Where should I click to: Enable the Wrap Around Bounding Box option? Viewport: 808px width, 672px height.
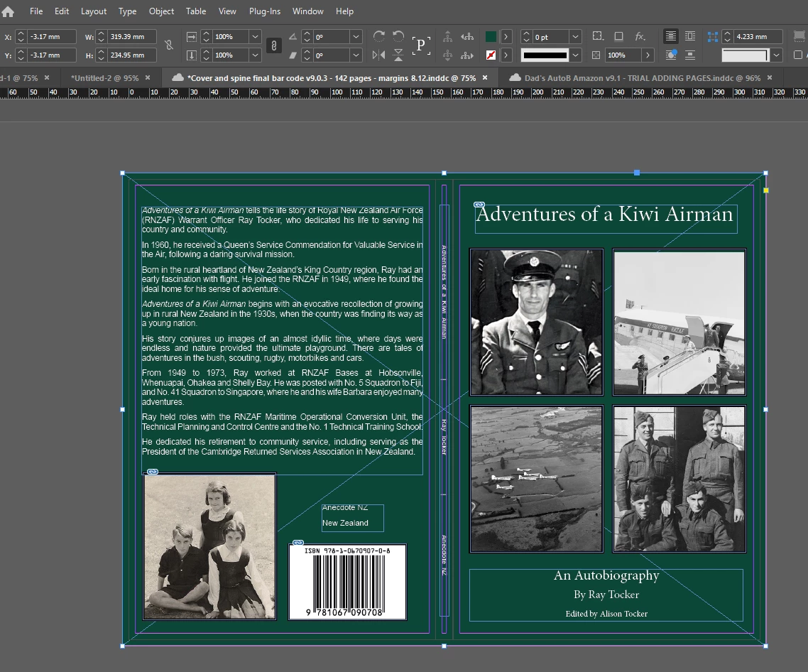coord(689,36)
